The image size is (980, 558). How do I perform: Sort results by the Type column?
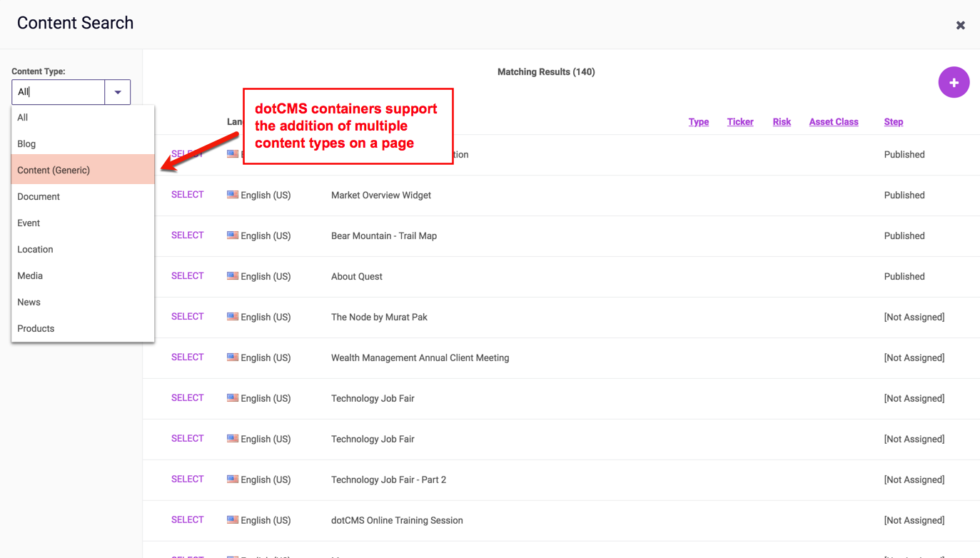pos(698,122)
